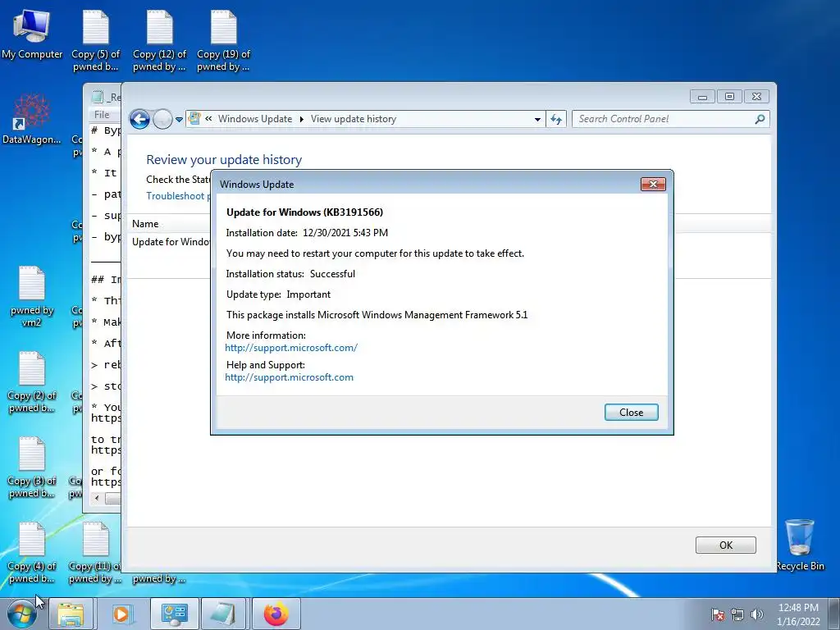Click the forward navigation arrow button
Viewport: 840px width, 630px height.
click(162, 120)
